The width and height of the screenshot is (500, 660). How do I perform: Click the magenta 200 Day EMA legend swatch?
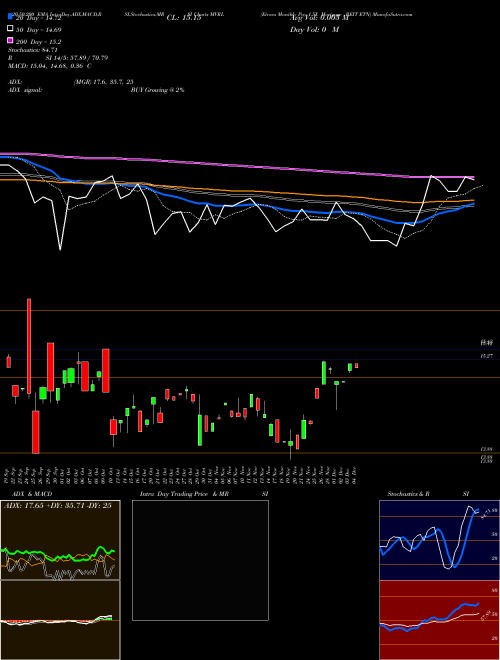click(x=10, y=40)
